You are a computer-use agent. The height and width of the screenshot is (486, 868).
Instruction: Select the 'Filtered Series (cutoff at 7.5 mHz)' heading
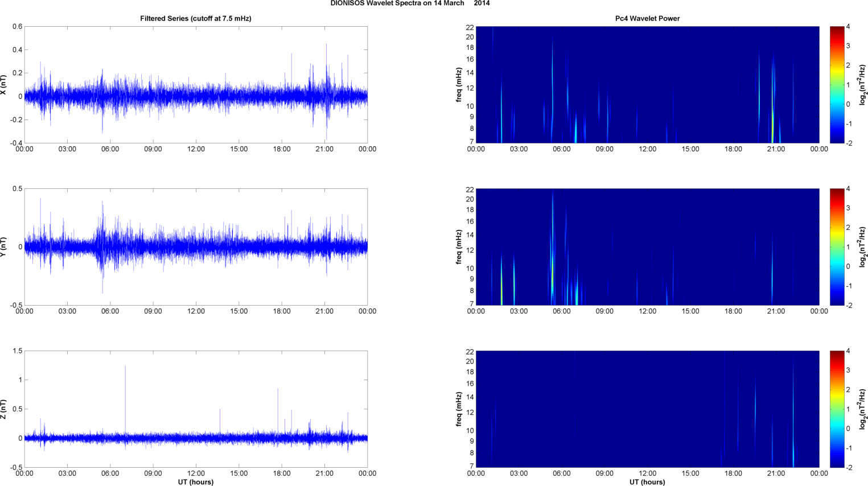click(196, 18)
